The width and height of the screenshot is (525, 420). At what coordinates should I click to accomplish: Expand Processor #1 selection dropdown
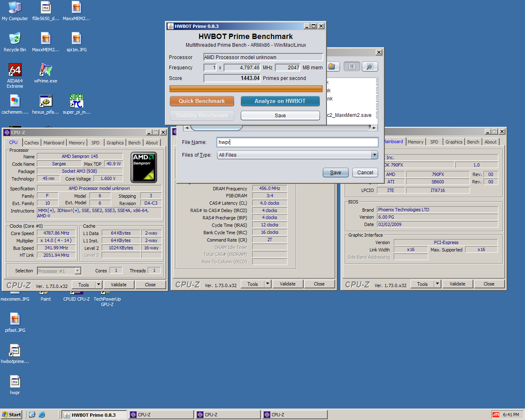[x=78, y=271]
